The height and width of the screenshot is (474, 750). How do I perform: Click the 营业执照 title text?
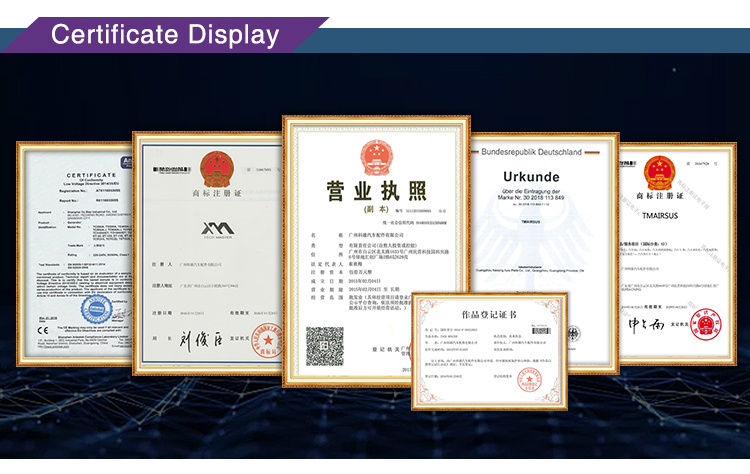pos(376,191)
